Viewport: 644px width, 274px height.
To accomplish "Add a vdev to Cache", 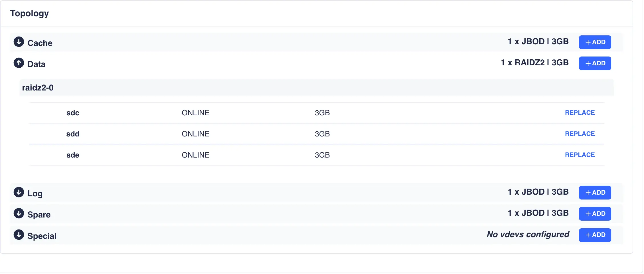I will pyautogui.click(x=595, y=42).
